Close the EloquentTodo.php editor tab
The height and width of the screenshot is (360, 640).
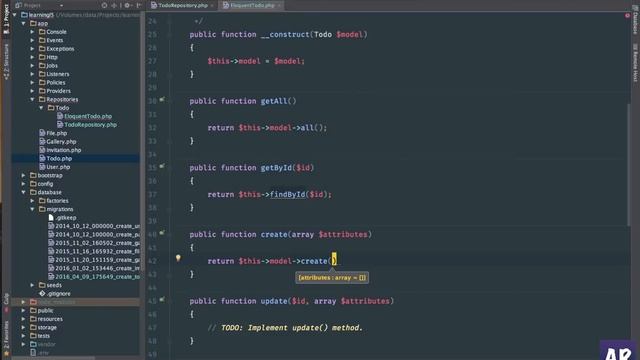pyautogui.click(x=279, y=5)
